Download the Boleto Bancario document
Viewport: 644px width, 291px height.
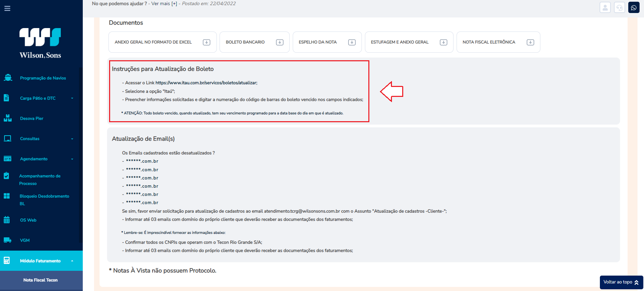(x=280, y=42)
